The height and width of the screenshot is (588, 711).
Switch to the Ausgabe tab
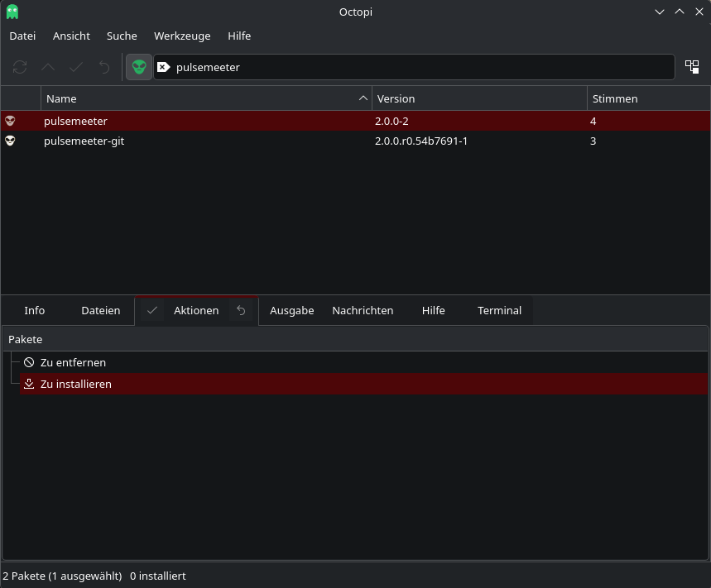pyautogui.click(x=291, y=310)
